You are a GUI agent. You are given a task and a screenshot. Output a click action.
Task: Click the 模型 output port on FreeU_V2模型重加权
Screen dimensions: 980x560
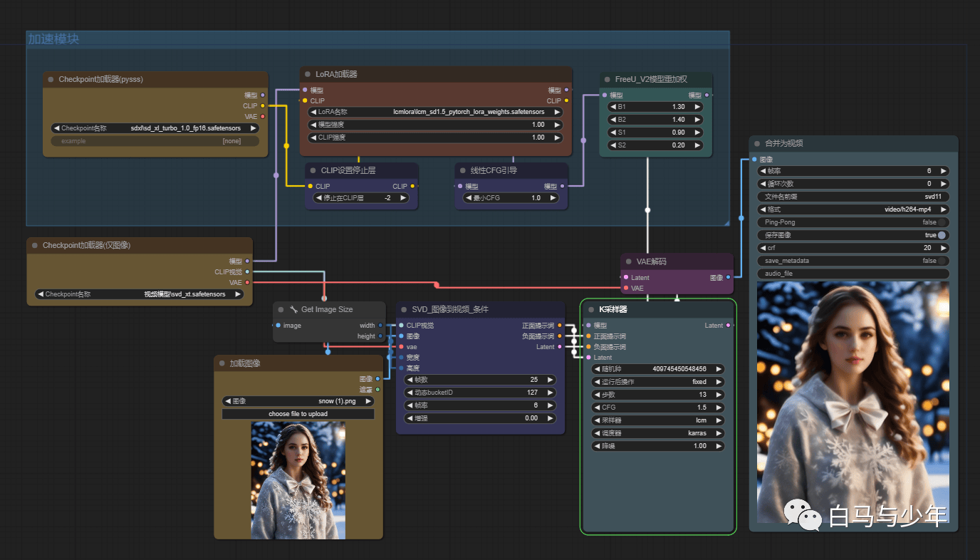(707, 95)
